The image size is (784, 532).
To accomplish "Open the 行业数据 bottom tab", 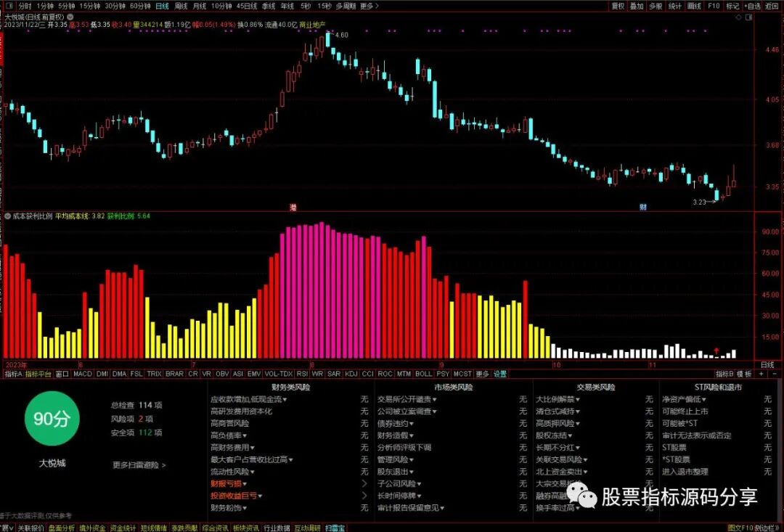I will 277,528.
